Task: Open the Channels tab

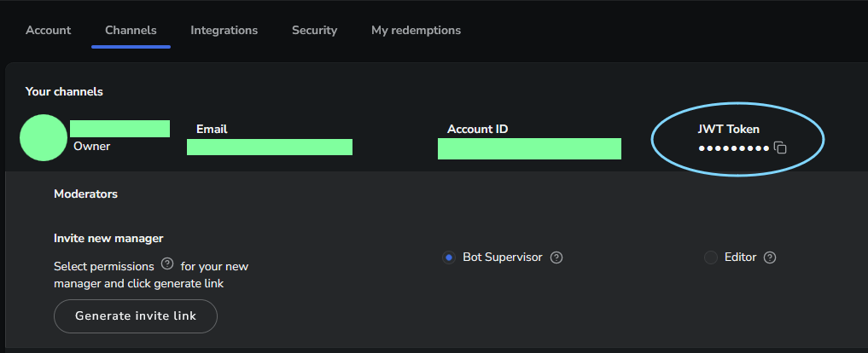Action: pyautogui.click(x=131, y=31)
